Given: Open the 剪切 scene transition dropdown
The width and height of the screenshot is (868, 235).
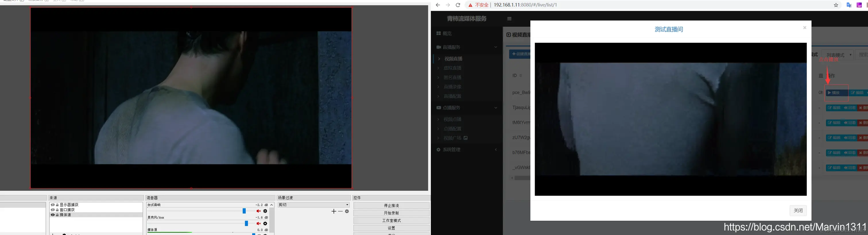Looking at the screenshot, I should [313, 205].
